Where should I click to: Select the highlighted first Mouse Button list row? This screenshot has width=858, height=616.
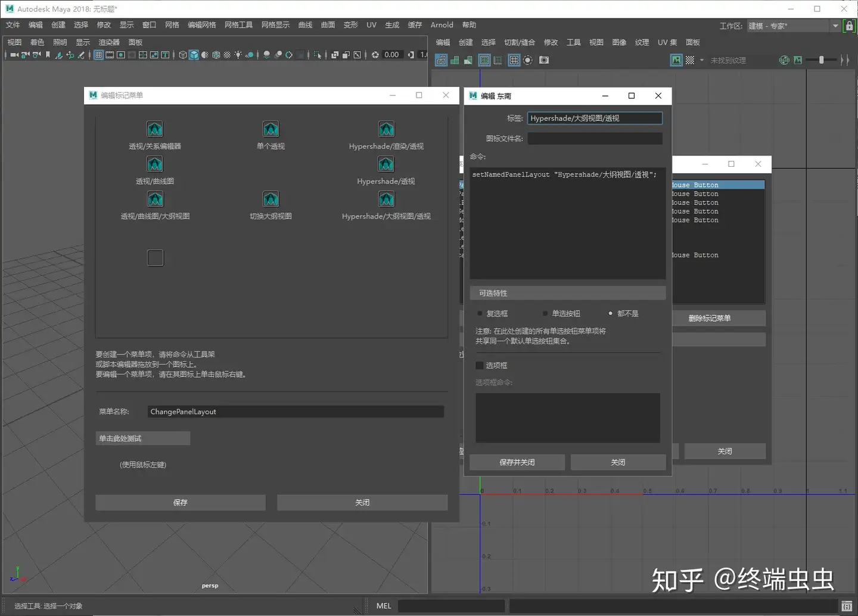click(718, 185)
